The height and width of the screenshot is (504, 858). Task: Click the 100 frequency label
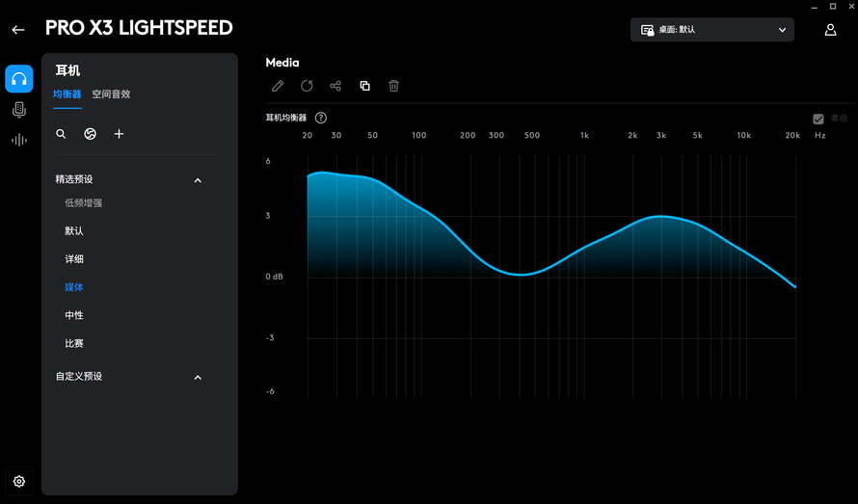click(419, 135)
